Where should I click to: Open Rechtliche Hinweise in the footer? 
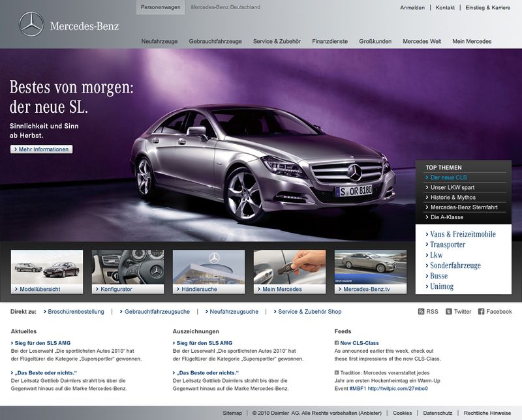pos(487,413)
